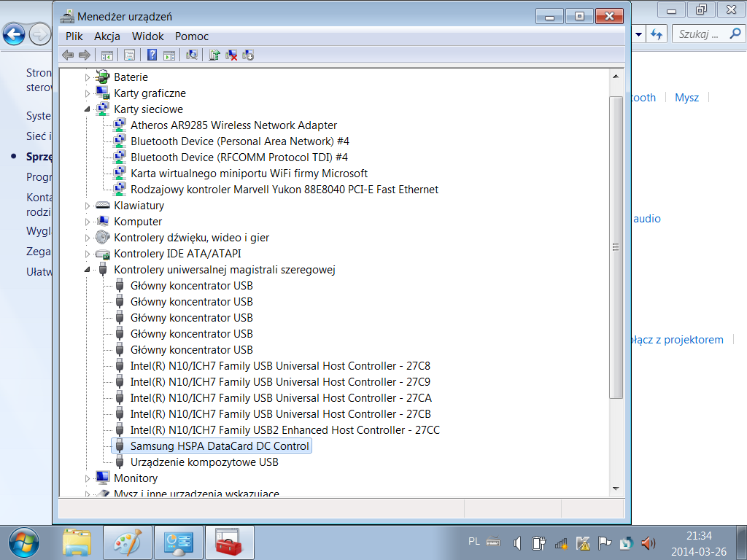This screenshot has width=747, height=560.
Task: Toggle the show/hide console tree toolbar icon
Action: pyautogui.click(x=107, y=55)
